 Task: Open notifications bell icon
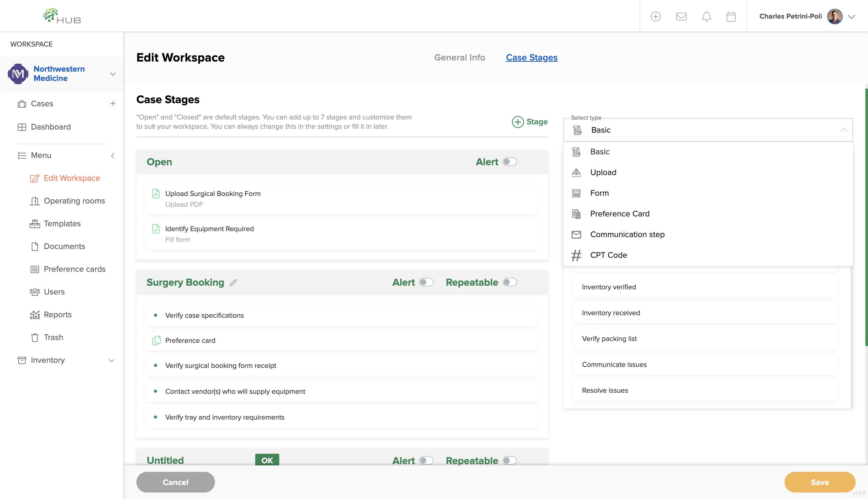point(706,17)
